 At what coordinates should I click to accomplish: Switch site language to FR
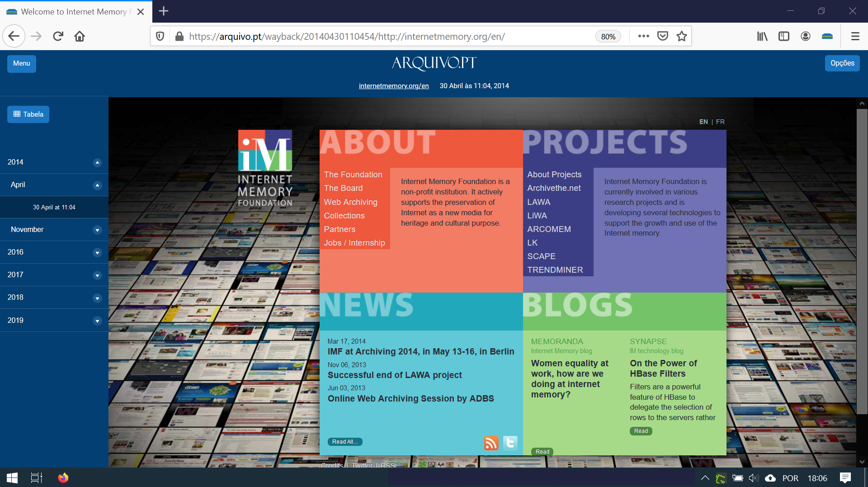coord(720,122)
